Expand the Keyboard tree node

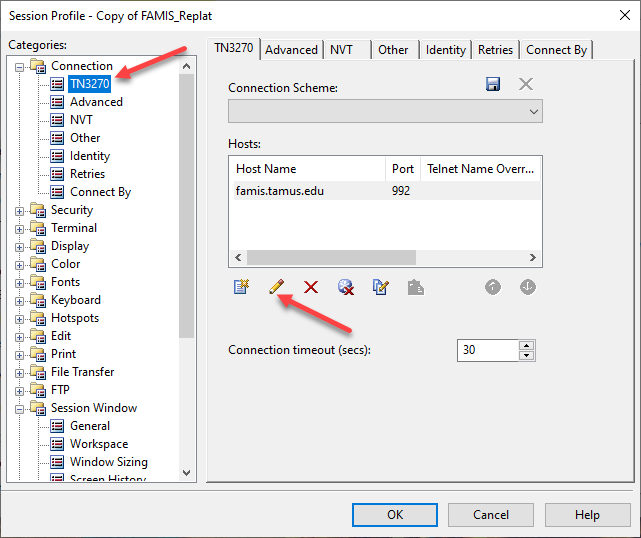[x=19, y=301]
